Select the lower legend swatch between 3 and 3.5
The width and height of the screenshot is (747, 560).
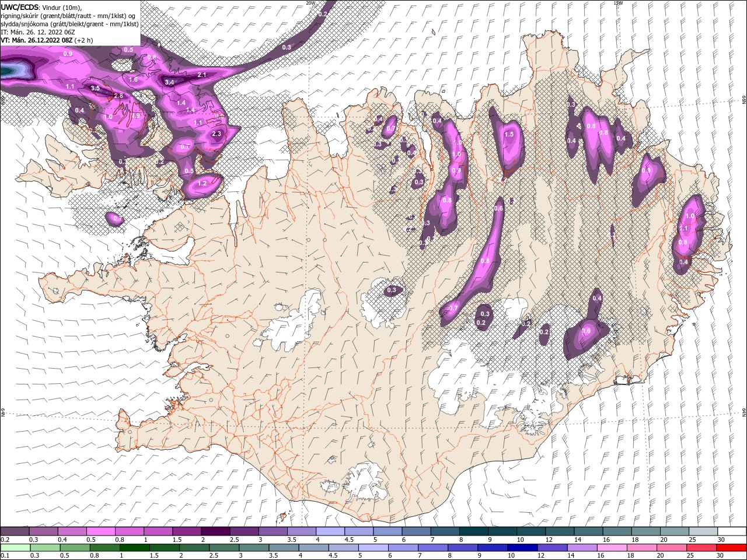click(253, 548)
